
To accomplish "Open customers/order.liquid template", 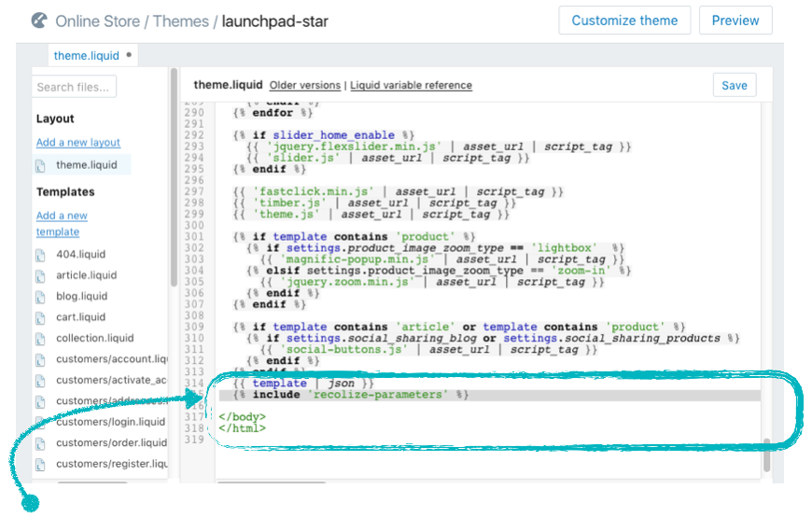I will (x=112, y=442).
